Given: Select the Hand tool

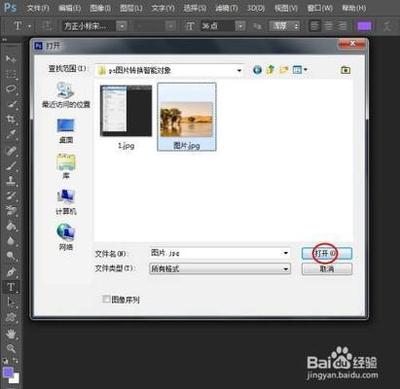Looking at the screenshot, I should click(x=11, y=333).
